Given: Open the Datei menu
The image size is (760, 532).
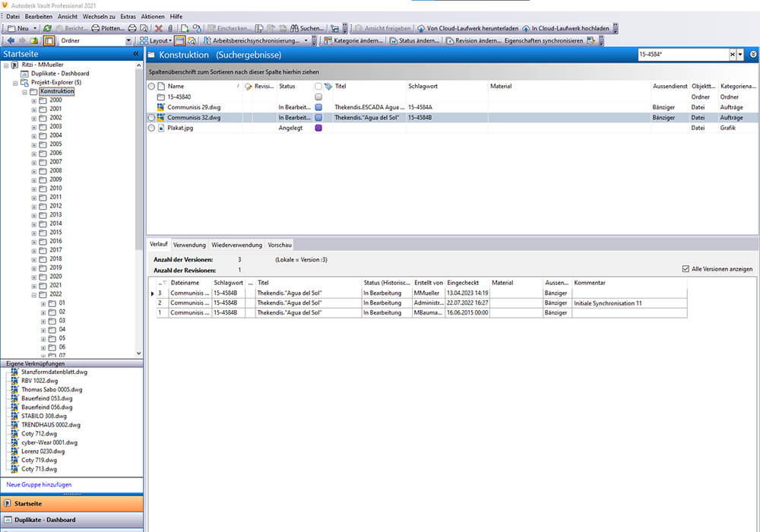Looking at the screenshot, I should 13,17.
